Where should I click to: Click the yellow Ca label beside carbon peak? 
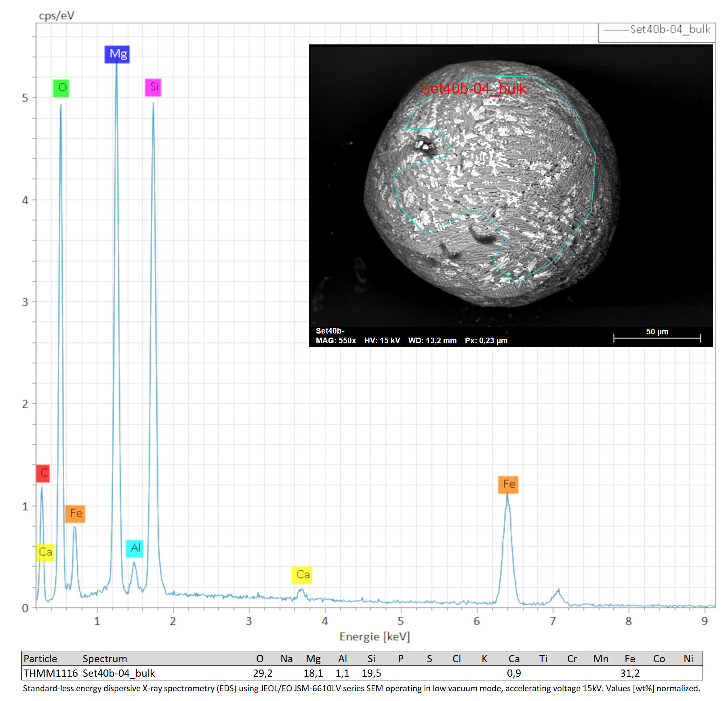[x=45, y=552]
